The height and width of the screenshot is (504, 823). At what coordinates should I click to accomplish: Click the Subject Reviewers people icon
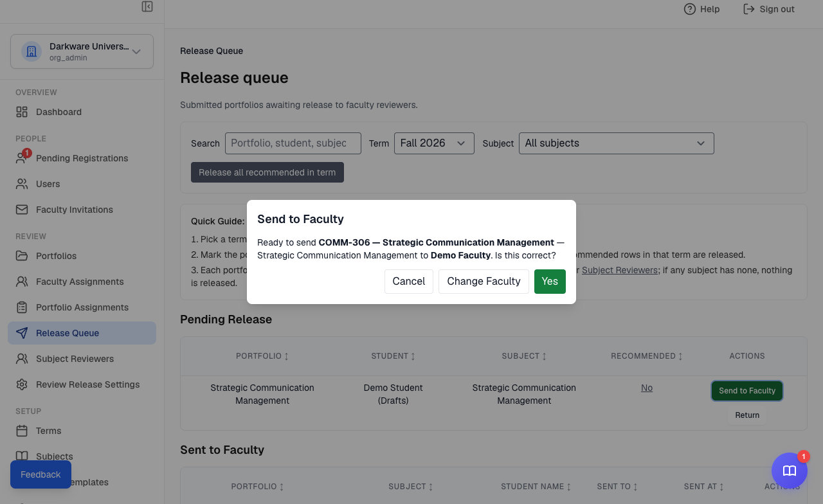point(22,359)
